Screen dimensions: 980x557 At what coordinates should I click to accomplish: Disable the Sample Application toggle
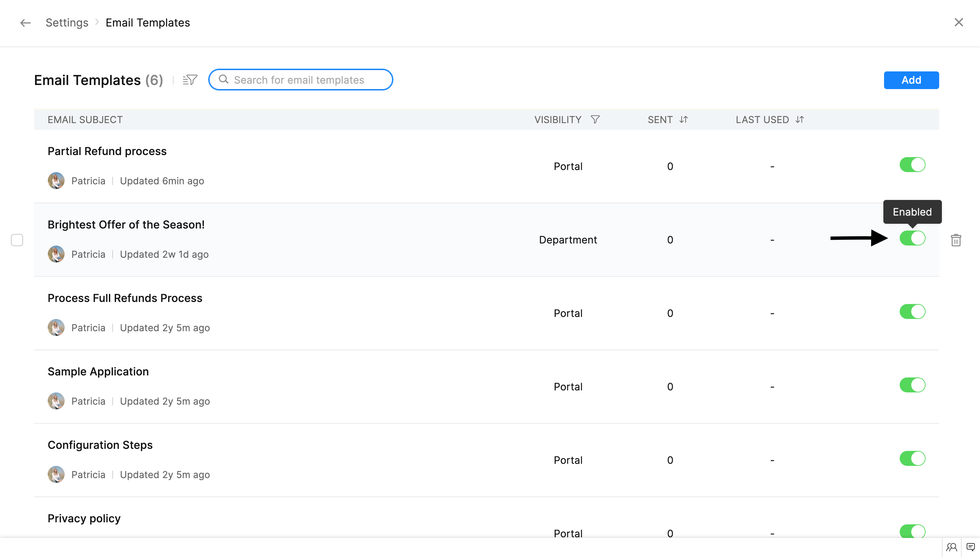912,385
